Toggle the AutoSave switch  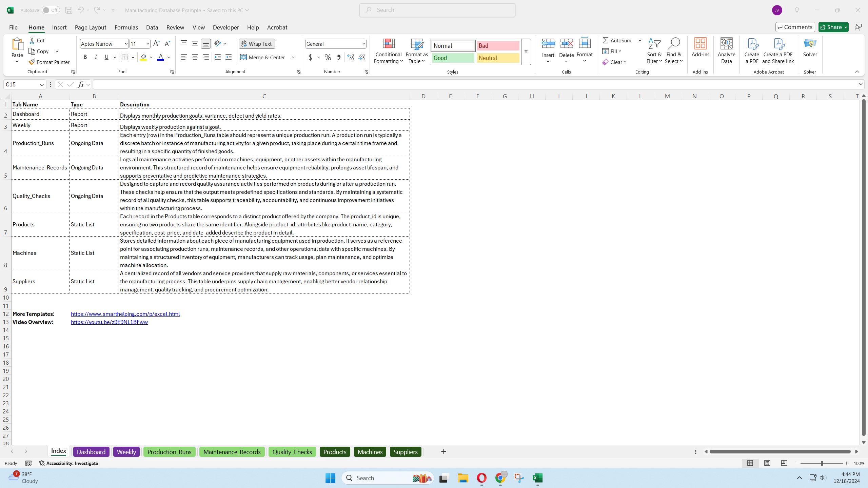click(51, 10)
